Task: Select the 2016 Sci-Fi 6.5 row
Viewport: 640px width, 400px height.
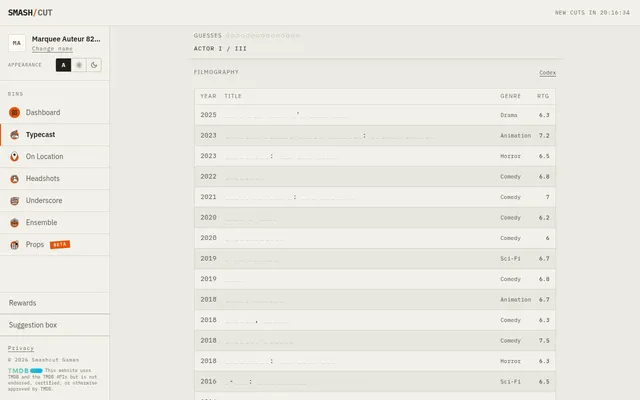Action: pos(375,381)
